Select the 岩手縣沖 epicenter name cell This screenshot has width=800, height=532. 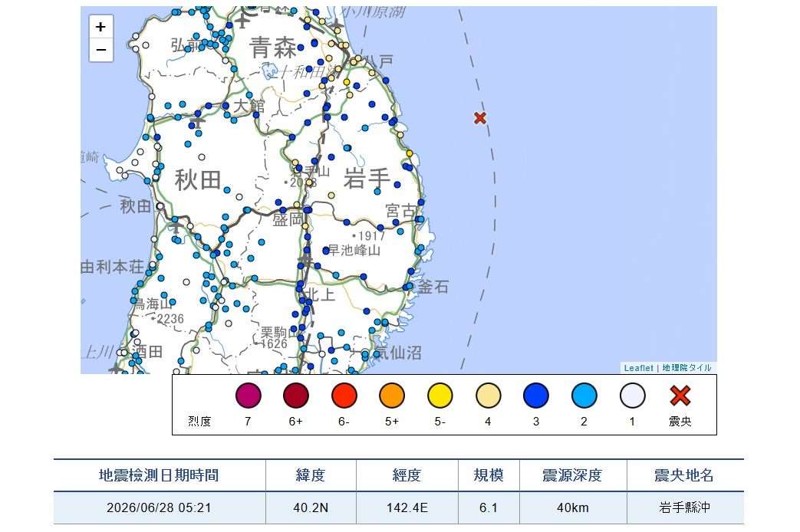click(x=684, y=508)
